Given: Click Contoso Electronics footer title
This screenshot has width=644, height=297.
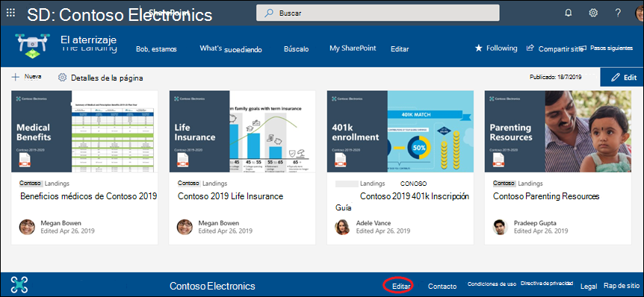Looking at the screenshot, I should click(212, 286).
